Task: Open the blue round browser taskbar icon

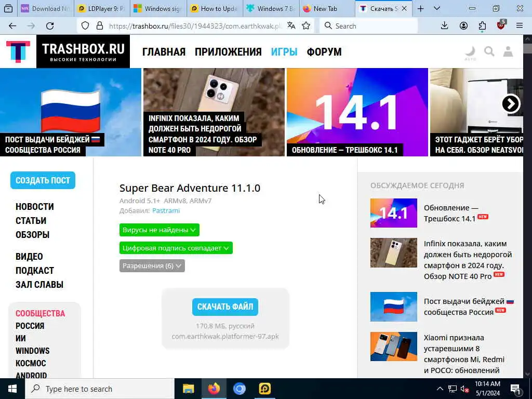Action: pos(239,389)
